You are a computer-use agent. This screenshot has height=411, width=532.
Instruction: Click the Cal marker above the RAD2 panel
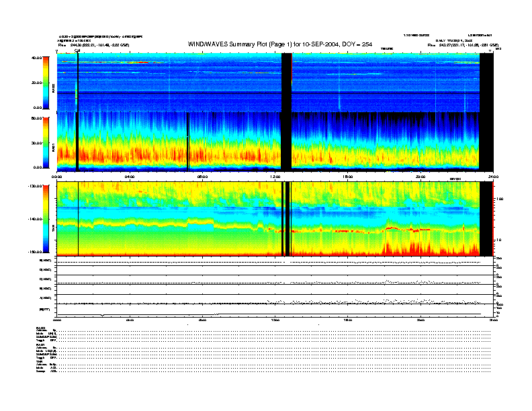77,50
